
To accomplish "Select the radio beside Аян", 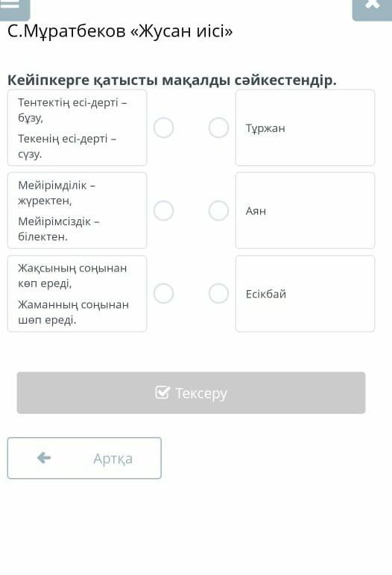I will point(218,210).
